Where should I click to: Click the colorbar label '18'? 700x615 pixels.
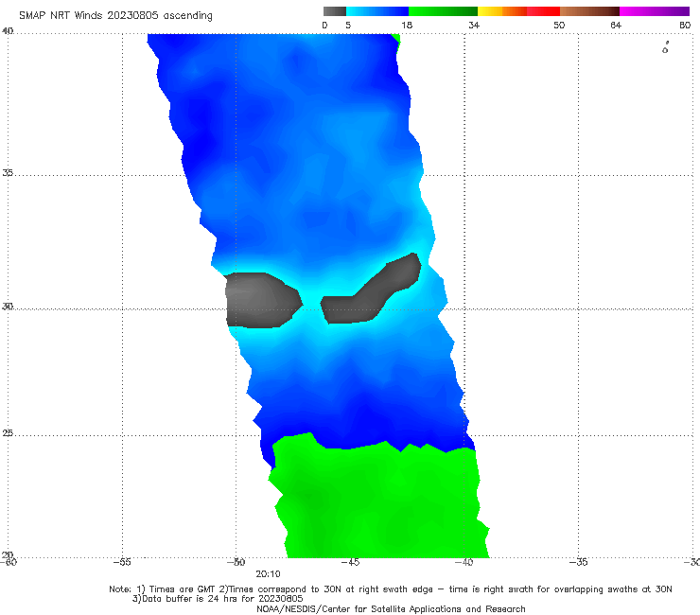(x=407, y=25)
